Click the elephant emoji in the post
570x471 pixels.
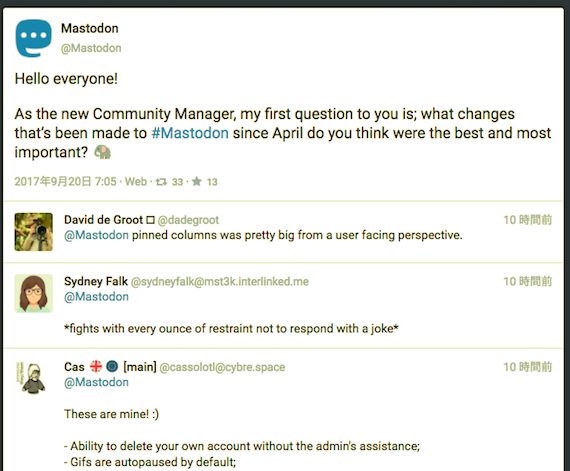click(x=103, y=152)
